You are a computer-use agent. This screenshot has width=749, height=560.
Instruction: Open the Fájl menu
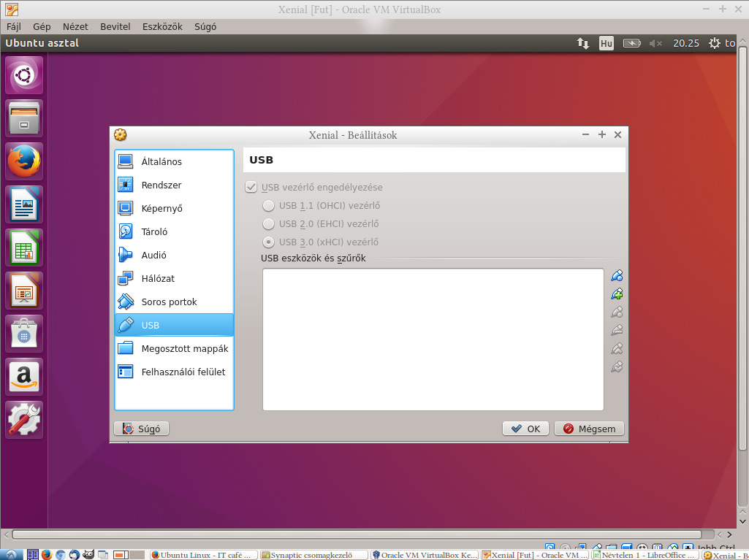(x=13, y=27)
